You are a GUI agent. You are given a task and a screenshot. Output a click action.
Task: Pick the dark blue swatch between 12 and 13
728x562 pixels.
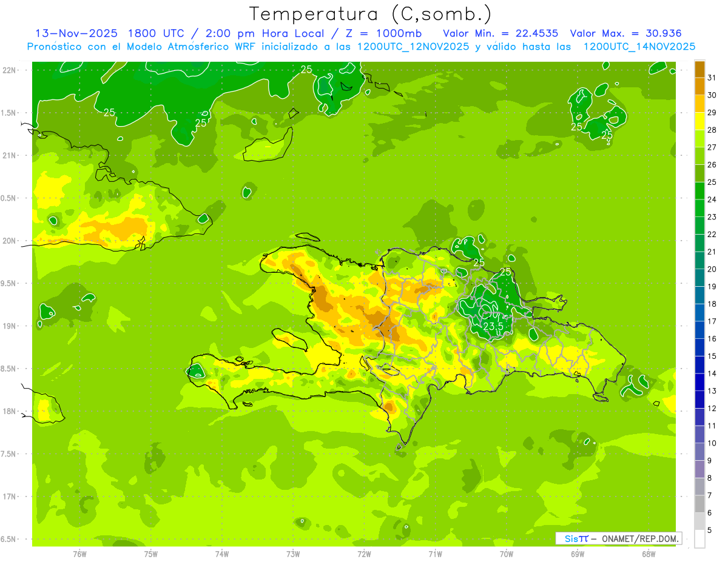pos(699,400)
